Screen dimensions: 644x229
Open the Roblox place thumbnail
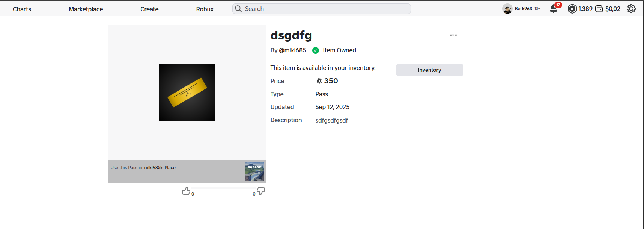(254, 171)
